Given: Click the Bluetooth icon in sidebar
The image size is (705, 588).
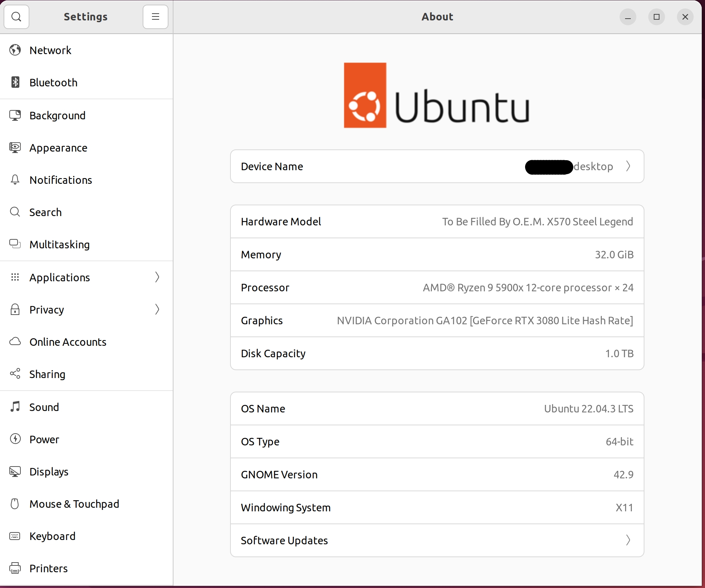Looking at the screenshot, I should pyautogui.click(x=15, y=82).
